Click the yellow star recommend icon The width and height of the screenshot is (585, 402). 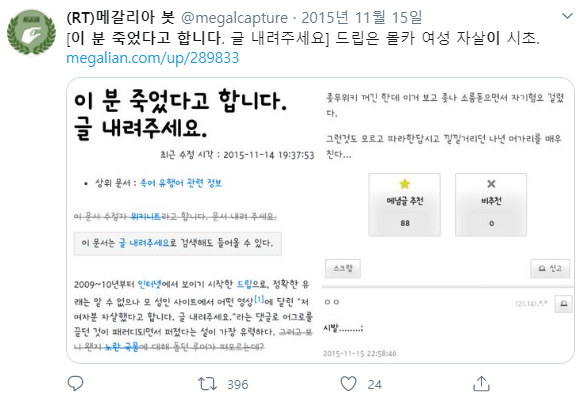405,184
